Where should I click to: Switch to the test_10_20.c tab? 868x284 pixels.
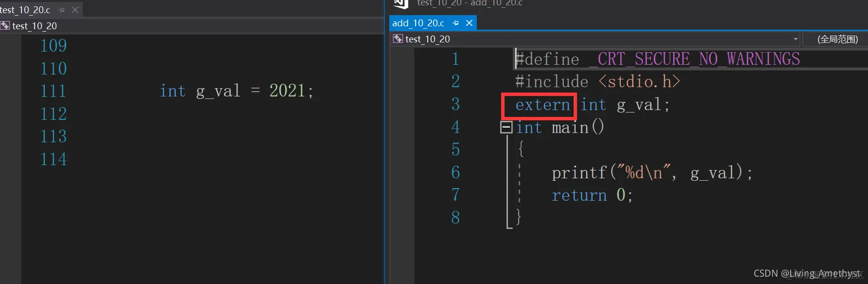coord(25,10)
